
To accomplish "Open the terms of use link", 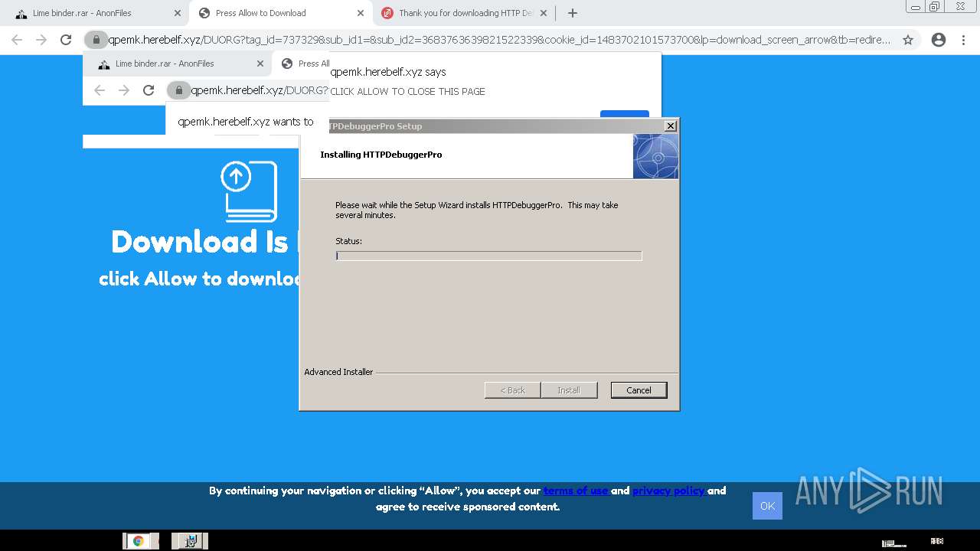I will pyautogui.click(x=576, y=491).
